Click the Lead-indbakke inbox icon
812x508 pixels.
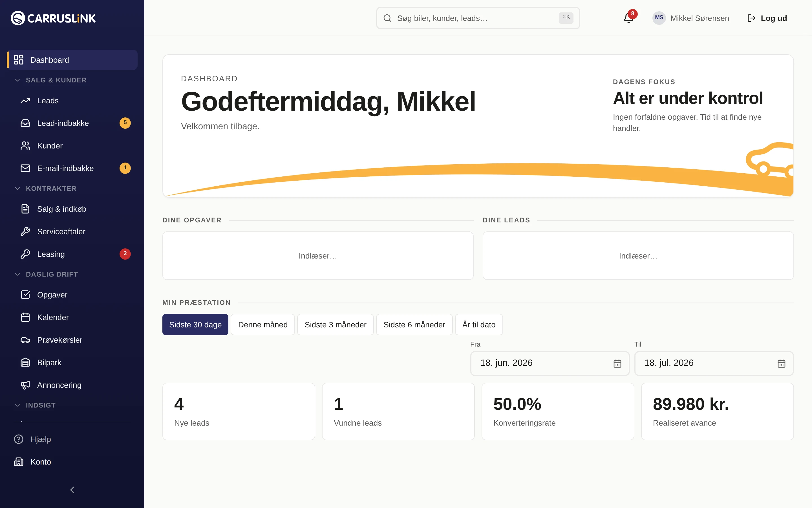(x=25, y=123)
